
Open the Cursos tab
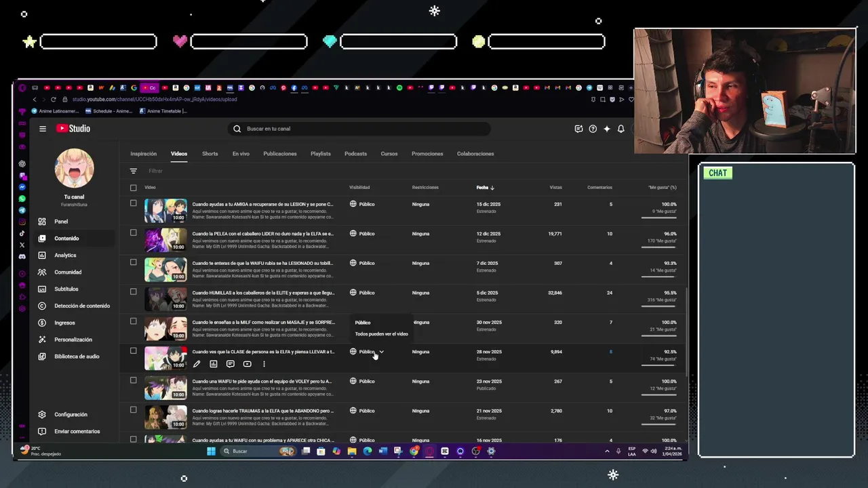click(389, 154)
